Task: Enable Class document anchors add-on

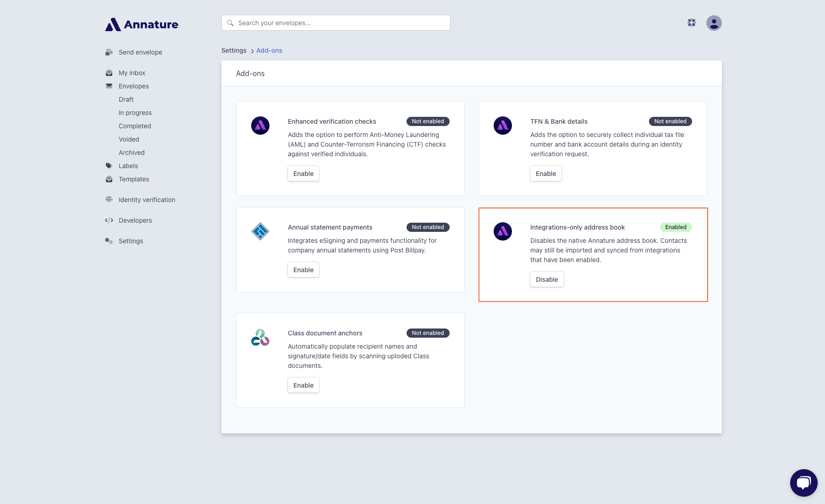Action: [x=303, y=385]
